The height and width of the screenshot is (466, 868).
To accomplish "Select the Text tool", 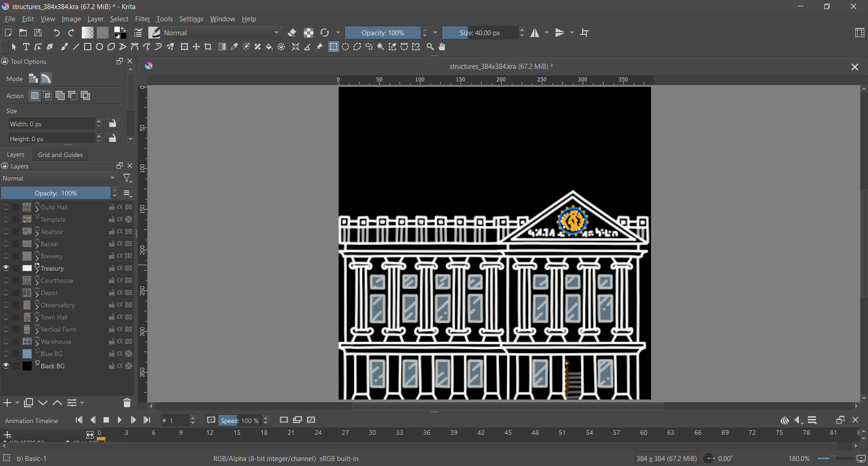I will 26,47.
